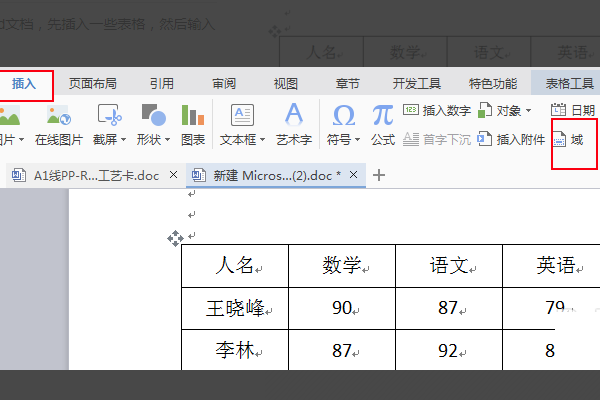Click the 形状 shapes icon
This screenshot has height=400, width=600.
coord(153,115)
